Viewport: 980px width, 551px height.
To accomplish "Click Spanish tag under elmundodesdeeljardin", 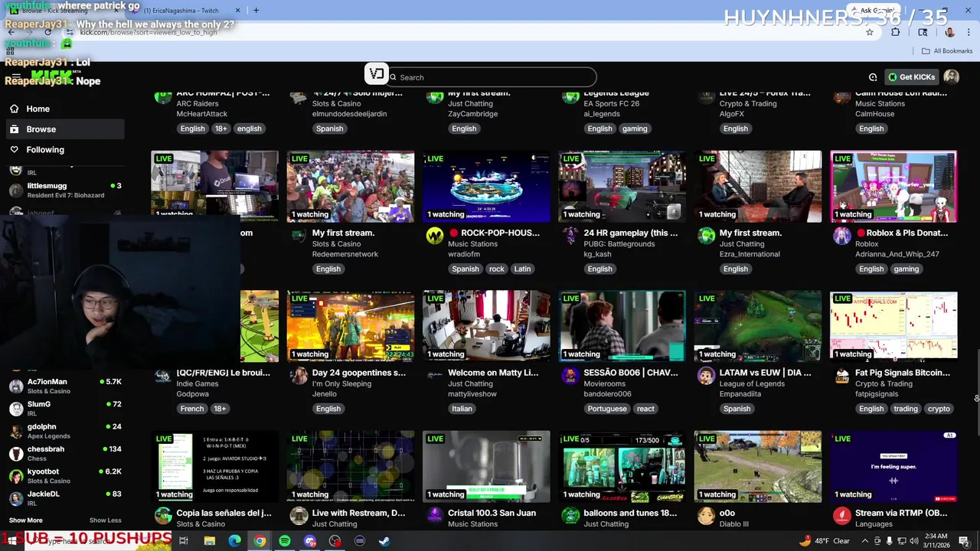I will (x=330, y=129).
